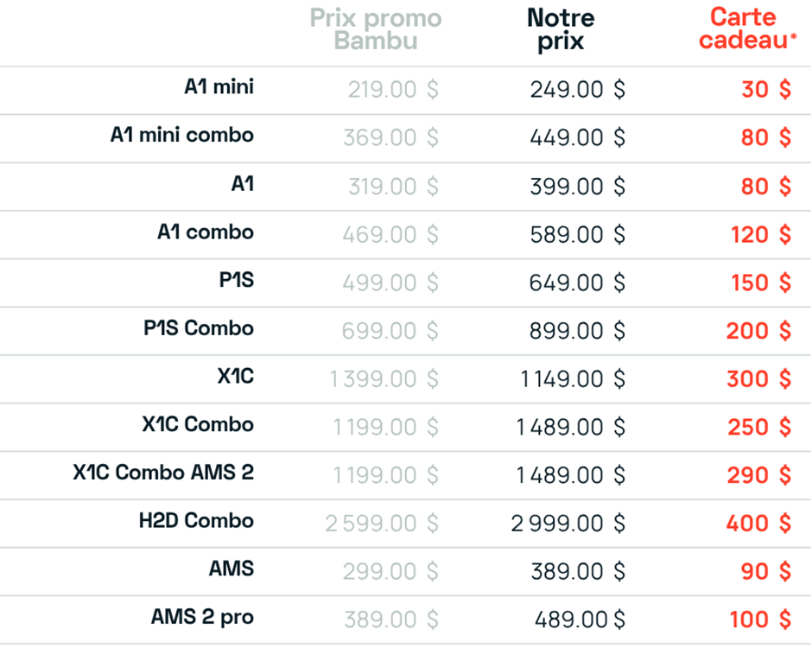This screenshot has width=812, height=648.
Task: Click the "Prix promo Bambu" column header
Action: click(x=376, y=29)
